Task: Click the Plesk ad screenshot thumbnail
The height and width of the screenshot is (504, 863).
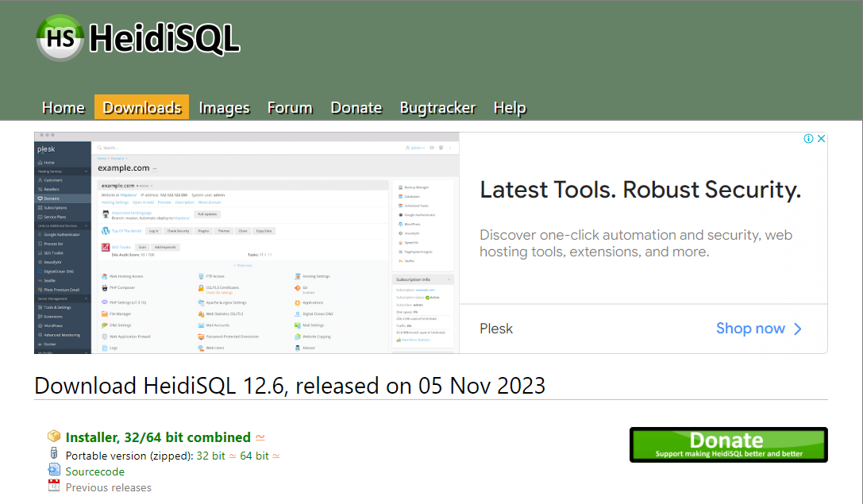Action: 247,243
